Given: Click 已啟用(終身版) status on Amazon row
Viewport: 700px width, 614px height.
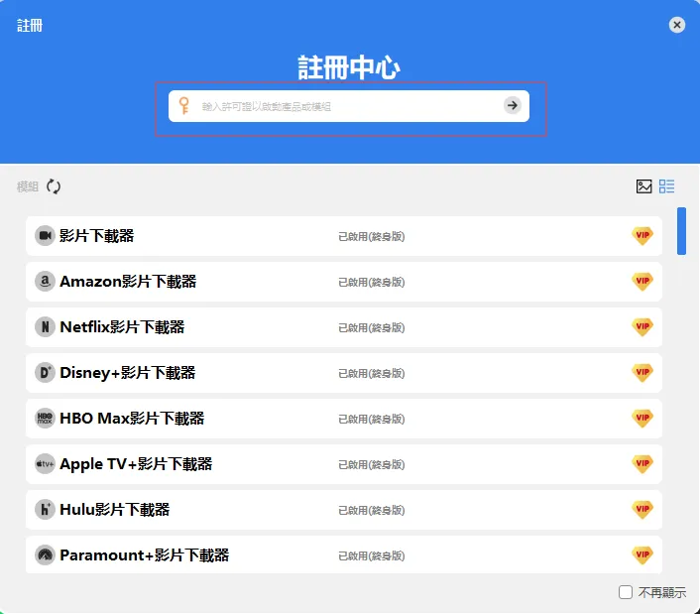Looking at the screenshot, I should [372, 283].
